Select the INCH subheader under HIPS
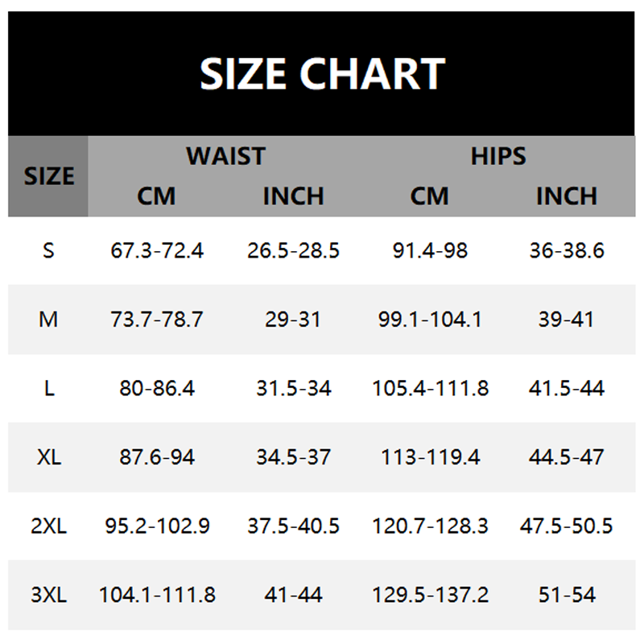The image size is (644, 644). (567, 196)
